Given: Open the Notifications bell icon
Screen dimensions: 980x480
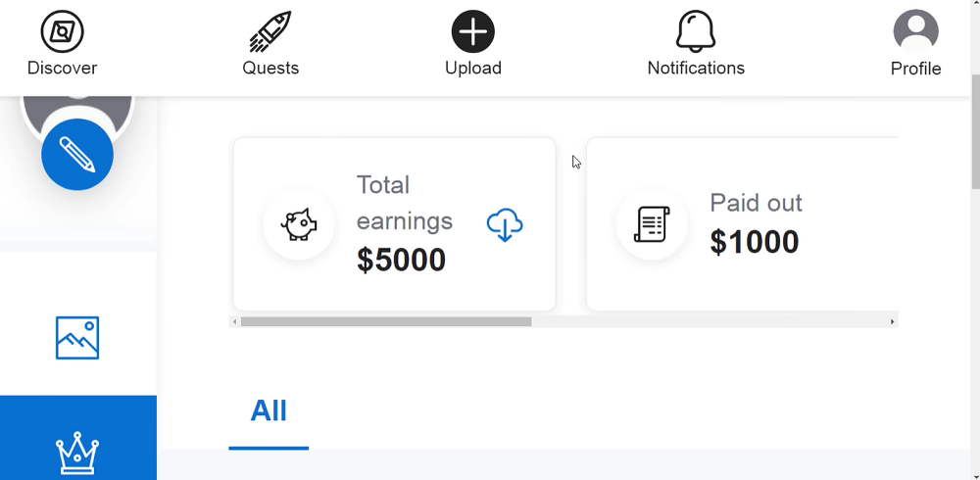Looking at the screenshot, I should point(696,31).
